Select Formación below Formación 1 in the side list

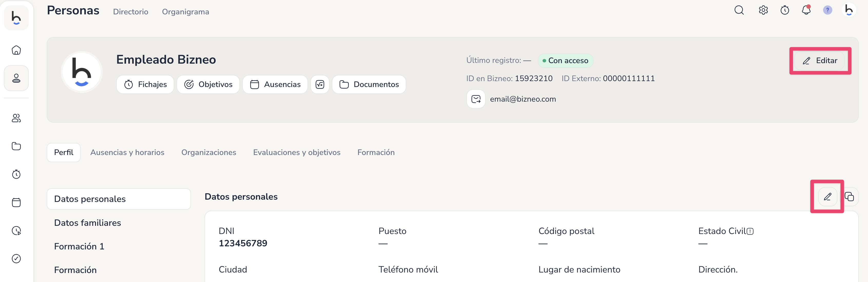point(75,270)
